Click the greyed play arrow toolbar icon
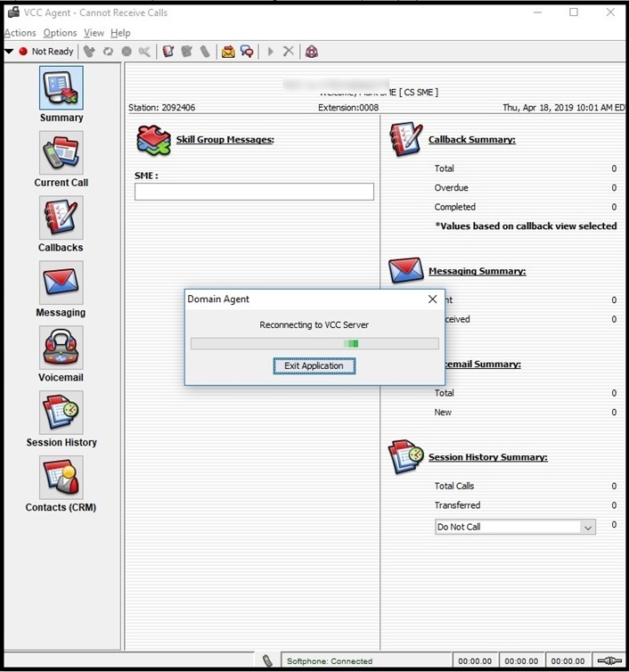 [270, 52]
